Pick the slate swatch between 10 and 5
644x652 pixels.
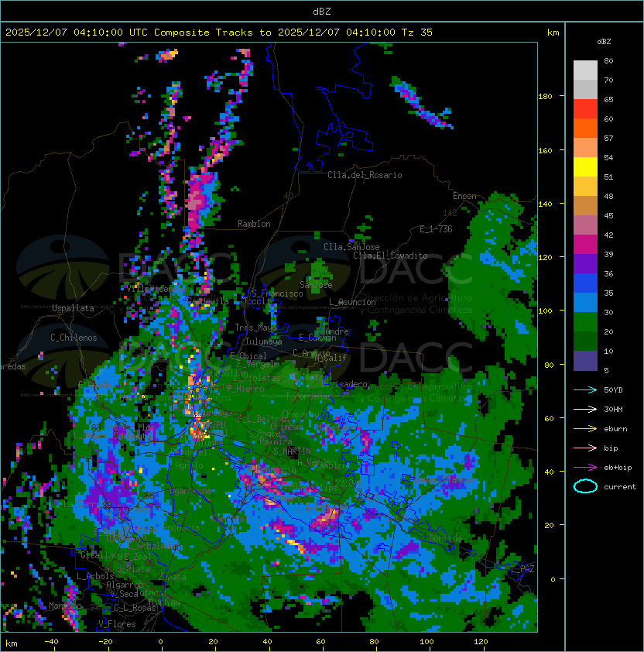click(585, 361)
